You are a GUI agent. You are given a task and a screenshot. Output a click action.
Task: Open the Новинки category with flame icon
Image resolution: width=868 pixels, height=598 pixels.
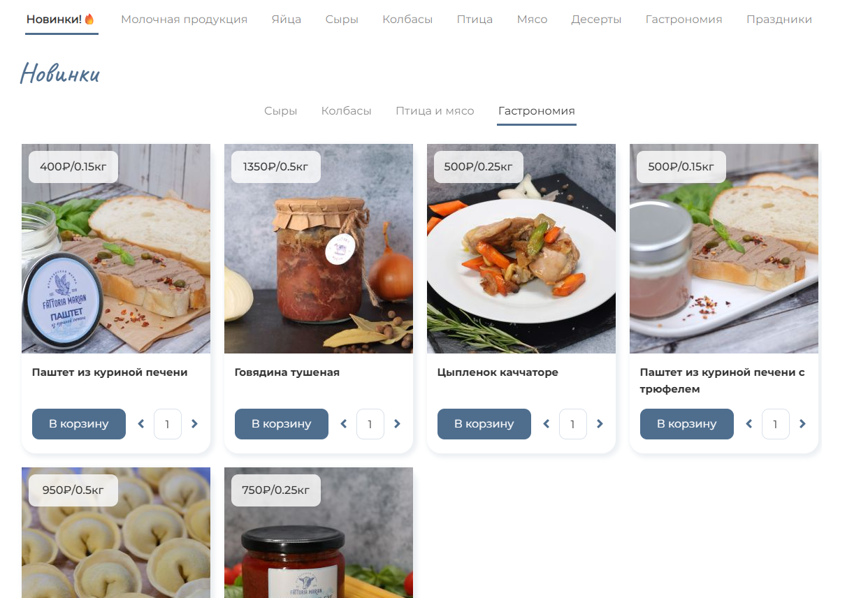coord(61,20)
